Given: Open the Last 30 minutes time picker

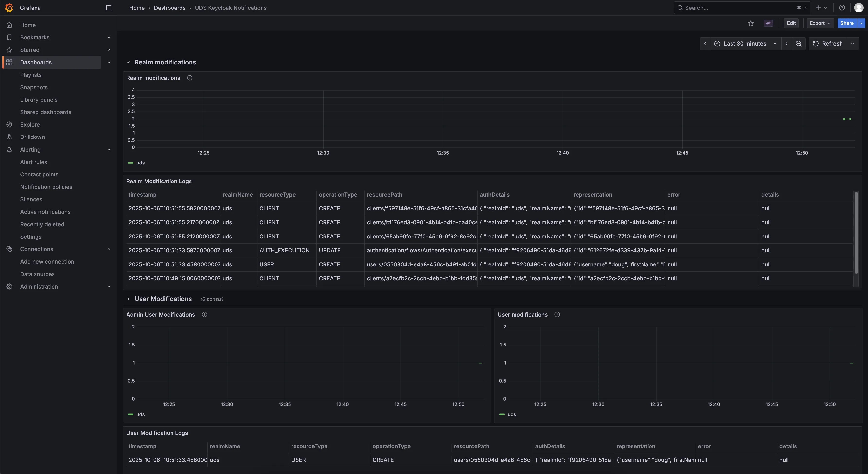Looking at the screenshot, I should coord(744,44).
